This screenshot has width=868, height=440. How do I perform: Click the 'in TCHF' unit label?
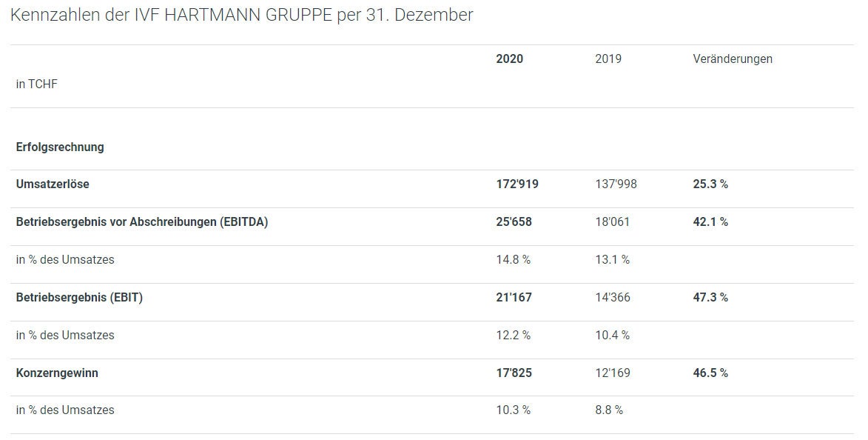point(36,84)
